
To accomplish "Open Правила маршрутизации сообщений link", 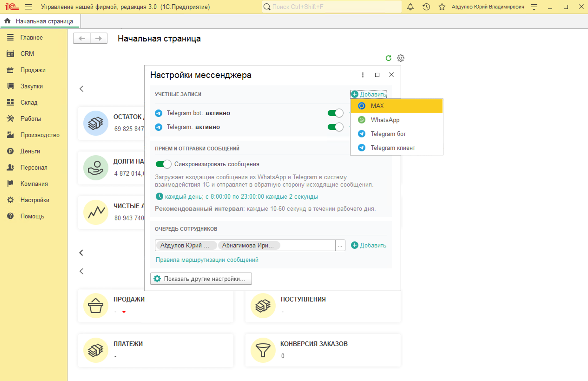I will click(207, 260).
